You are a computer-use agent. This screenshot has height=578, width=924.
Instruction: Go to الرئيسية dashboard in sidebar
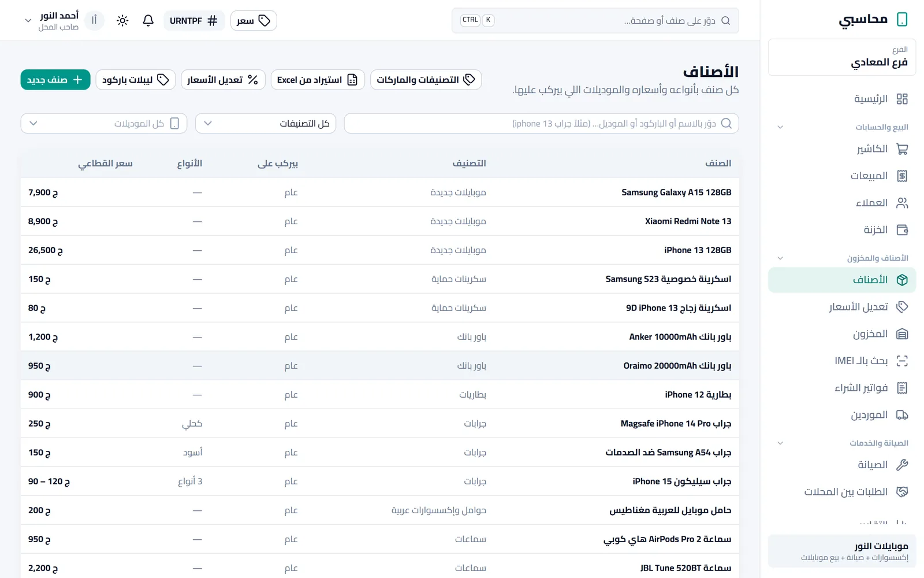coord(841,99)
